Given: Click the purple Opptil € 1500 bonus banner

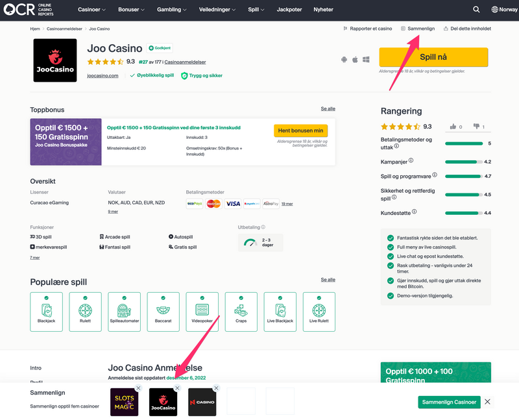Looking at the screenshot, I should [66, 142].
